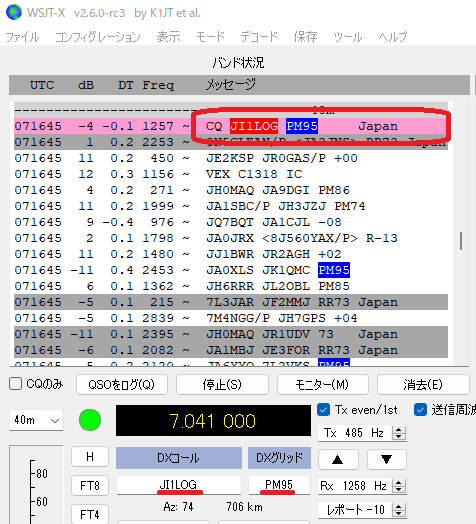Screen dimensions: 476x524
Task: Click the WSJT-X globe app icon
Action: tap(14, 12)
